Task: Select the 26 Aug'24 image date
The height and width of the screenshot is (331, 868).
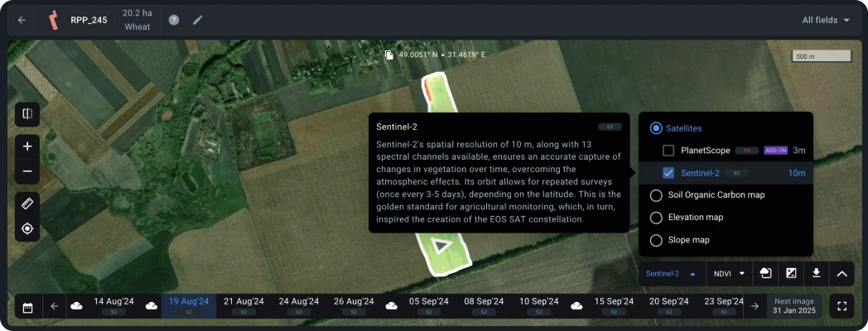Action: [354, 305]
